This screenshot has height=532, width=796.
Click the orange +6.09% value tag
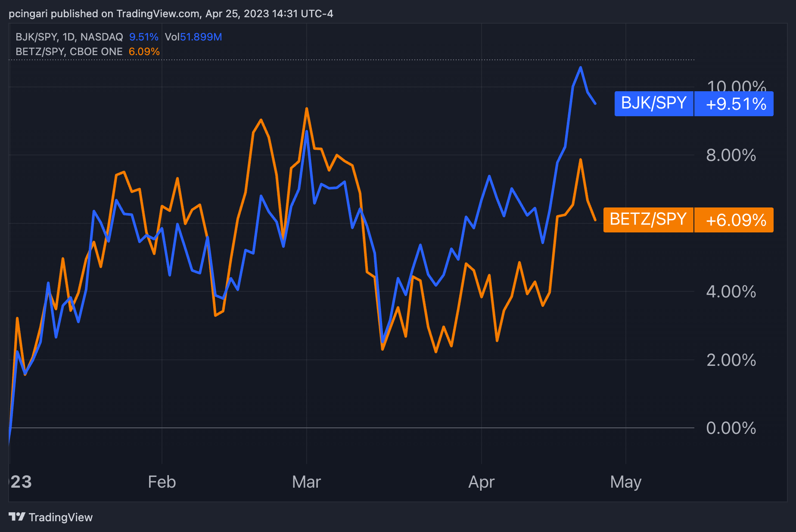(x=736, y=220)
